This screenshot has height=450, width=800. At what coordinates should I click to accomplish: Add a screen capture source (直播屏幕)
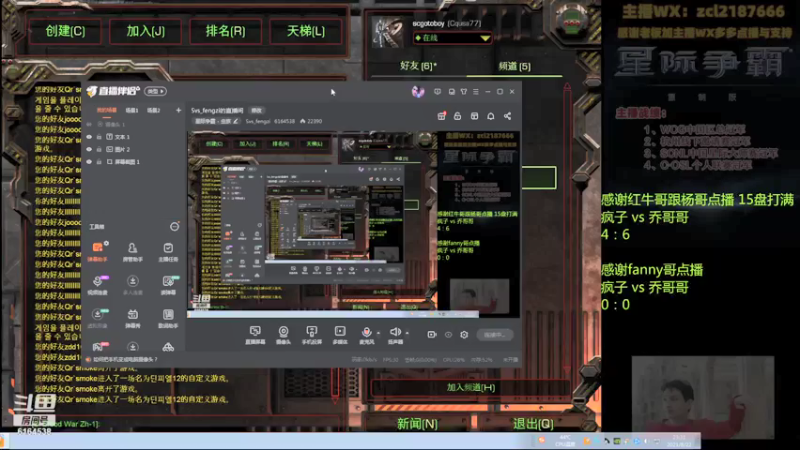(255, 335)
